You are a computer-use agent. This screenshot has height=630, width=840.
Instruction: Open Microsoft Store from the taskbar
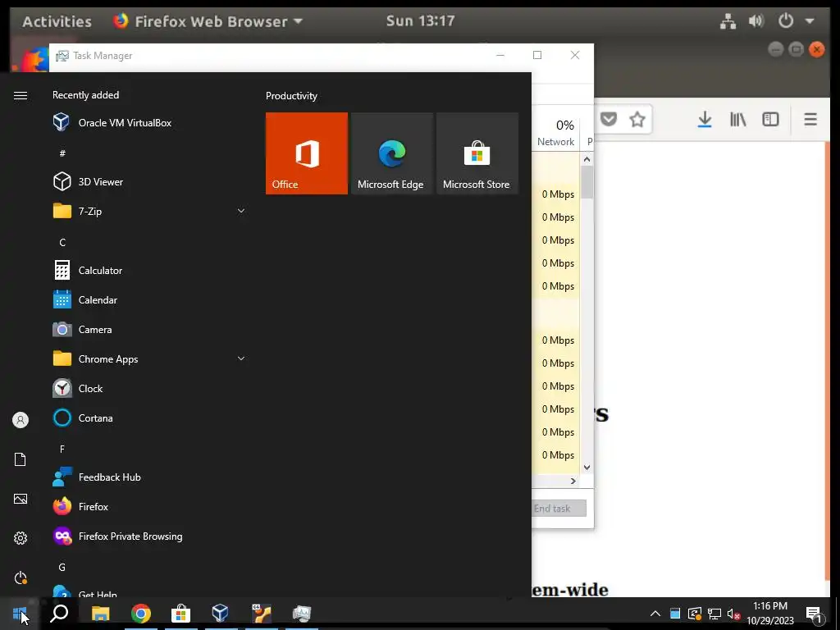coord(181,613)
